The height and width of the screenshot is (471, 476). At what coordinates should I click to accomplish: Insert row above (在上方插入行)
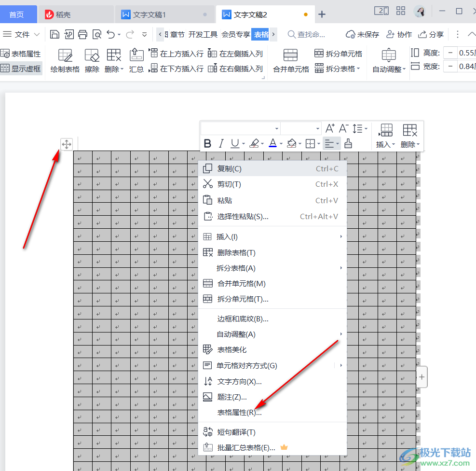tap(177, 54)
